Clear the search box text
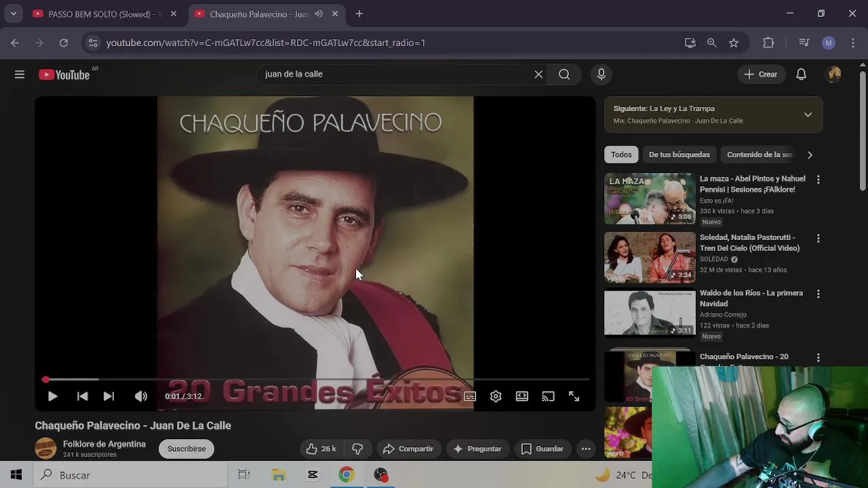 (538, 75)
